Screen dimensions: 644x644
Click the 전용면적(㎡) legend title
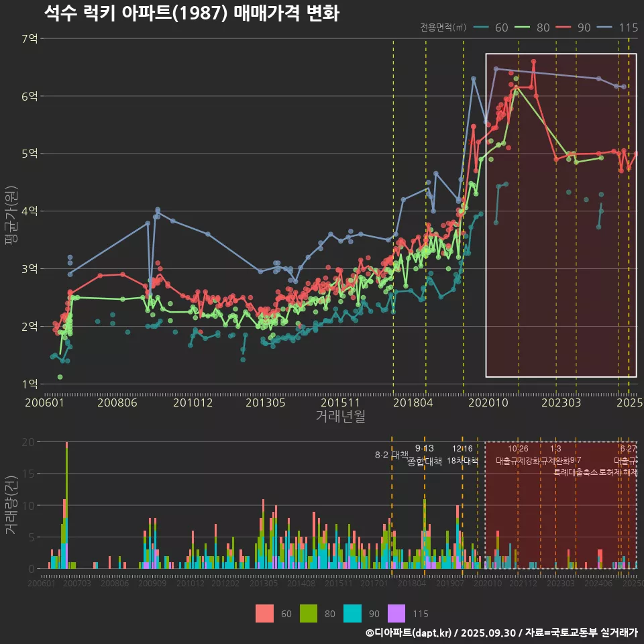[443, 28]
